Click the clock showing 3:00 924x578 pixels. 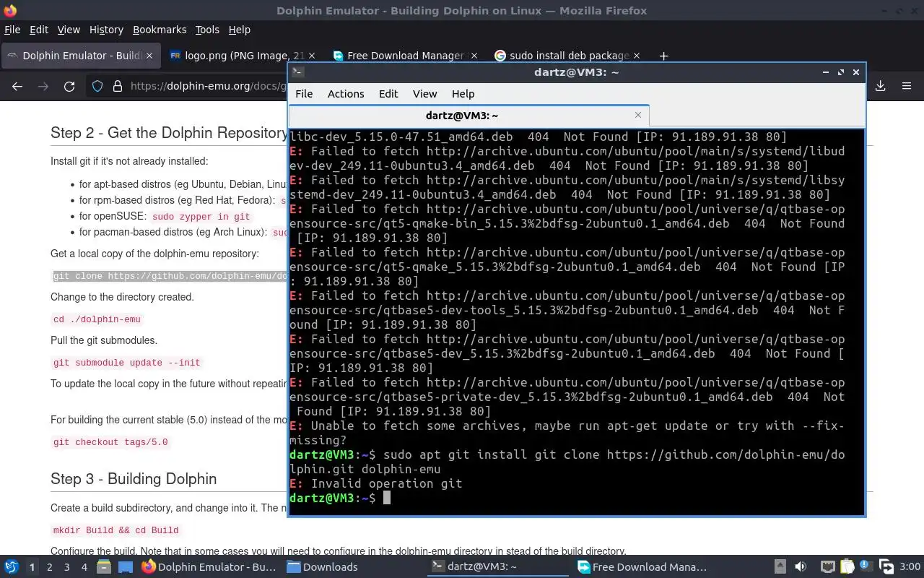910,567
